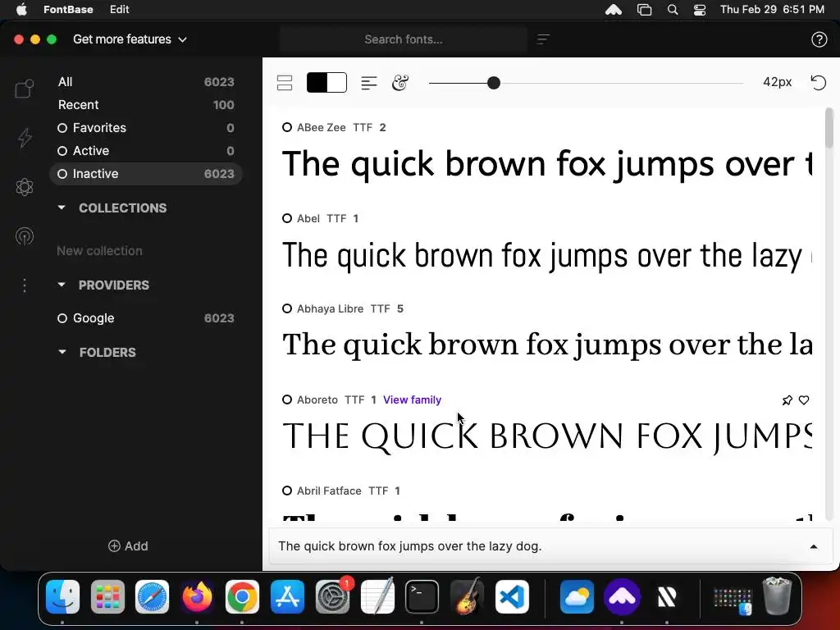Viewport: 840px width, 630px height.
Task: Open the Trash in the dock
Action: [777, 596]
